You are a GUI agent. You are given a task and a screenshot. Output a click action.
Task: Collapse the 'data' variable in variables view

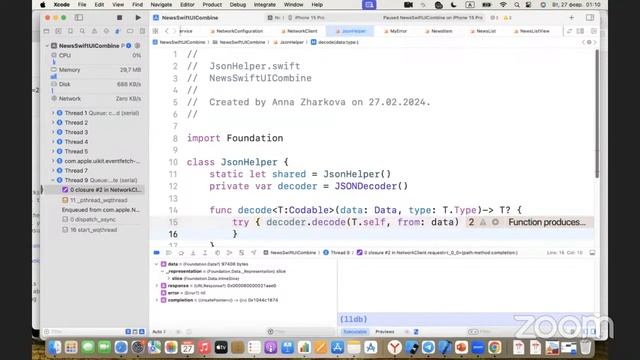[x=157, y=264]
